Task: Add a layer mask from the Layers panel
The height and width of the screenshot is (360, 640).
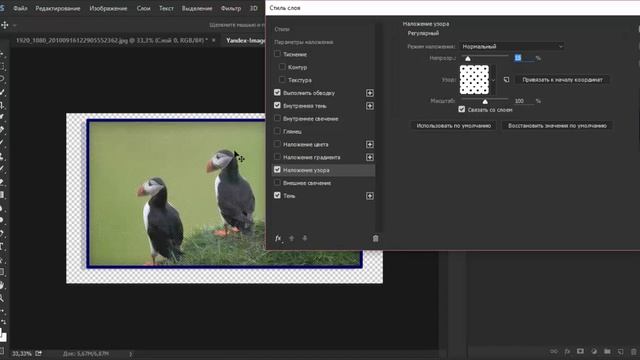Action: (x=580, y=351)
